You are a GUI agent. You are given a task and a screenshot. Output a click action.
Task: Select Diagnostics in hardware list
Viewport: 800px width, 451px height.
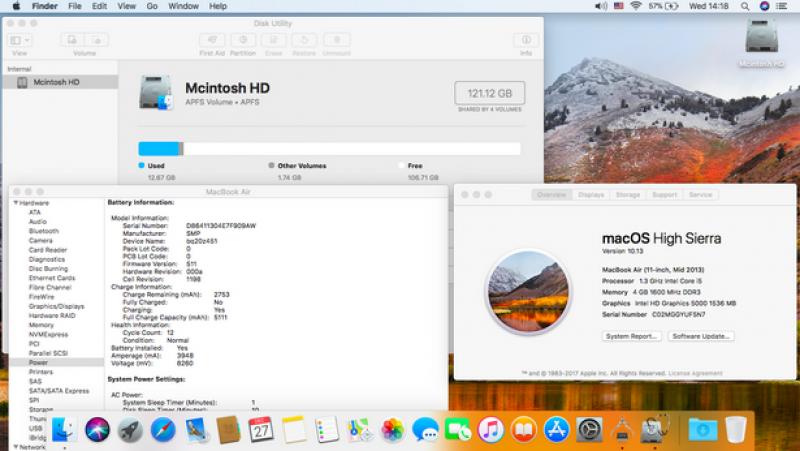coord(47,259)
